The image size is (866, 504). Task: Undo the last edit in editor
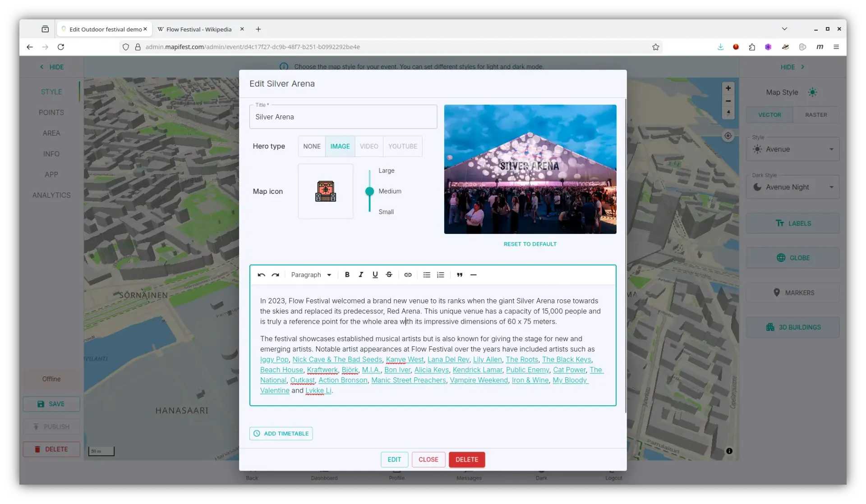click(261, 275)
